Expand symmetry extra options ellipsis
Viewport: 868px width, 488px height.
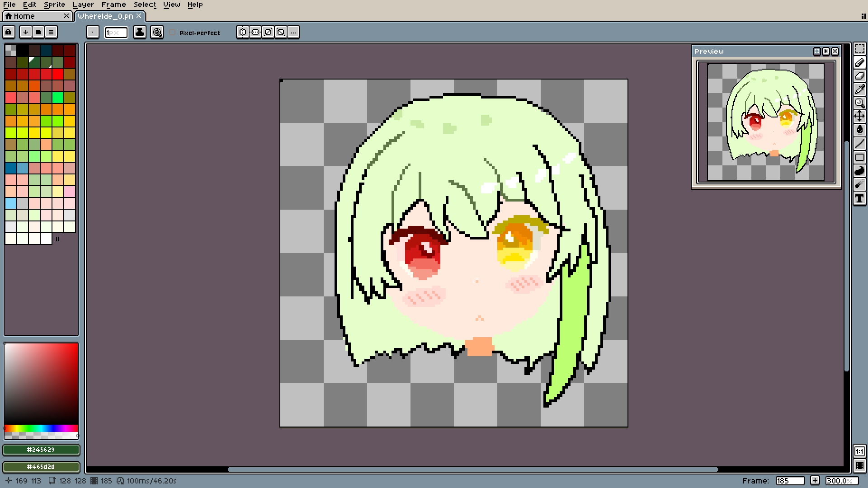293,32
